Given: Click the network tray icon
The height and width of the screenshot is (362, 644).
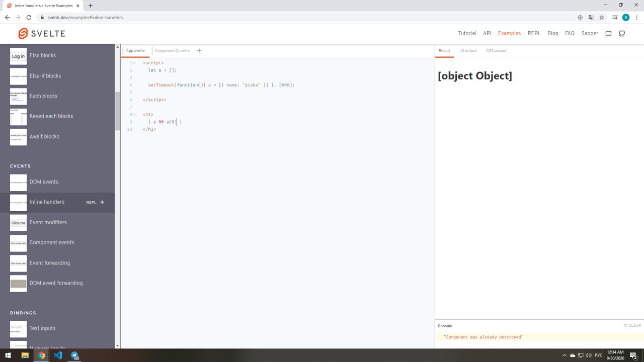Looking at the screenshot, I should [x=581, y=355].
